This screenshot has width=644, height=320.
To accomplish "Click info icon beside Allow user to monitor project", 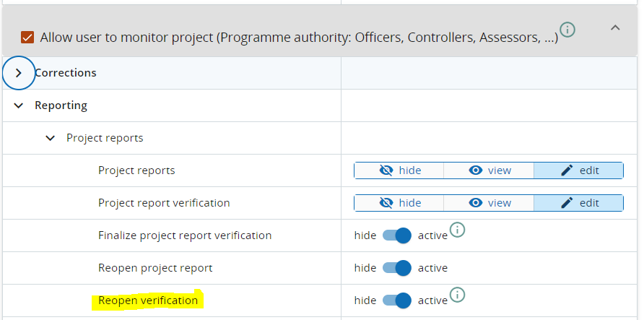I will pyautogui.click(x=568, y=30).
